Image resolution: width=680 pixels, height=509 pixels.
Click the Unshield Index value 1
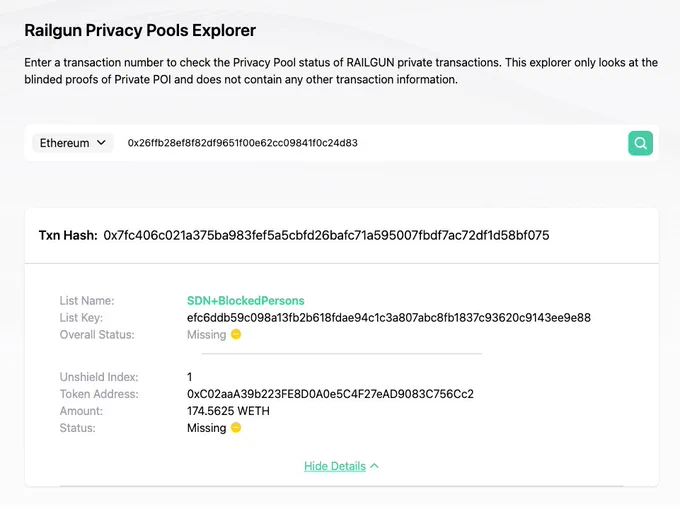190,377
